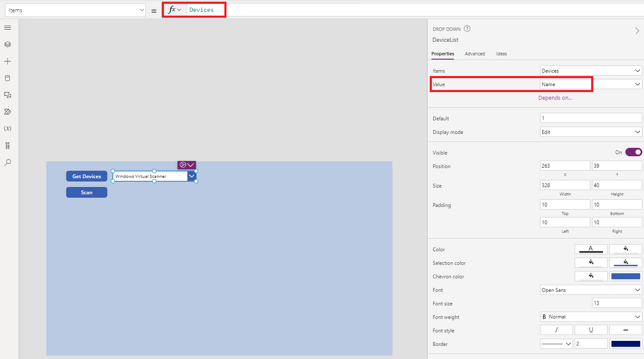Open the Tree view layers icon
The image size is (644, 359).
point(8,44)
